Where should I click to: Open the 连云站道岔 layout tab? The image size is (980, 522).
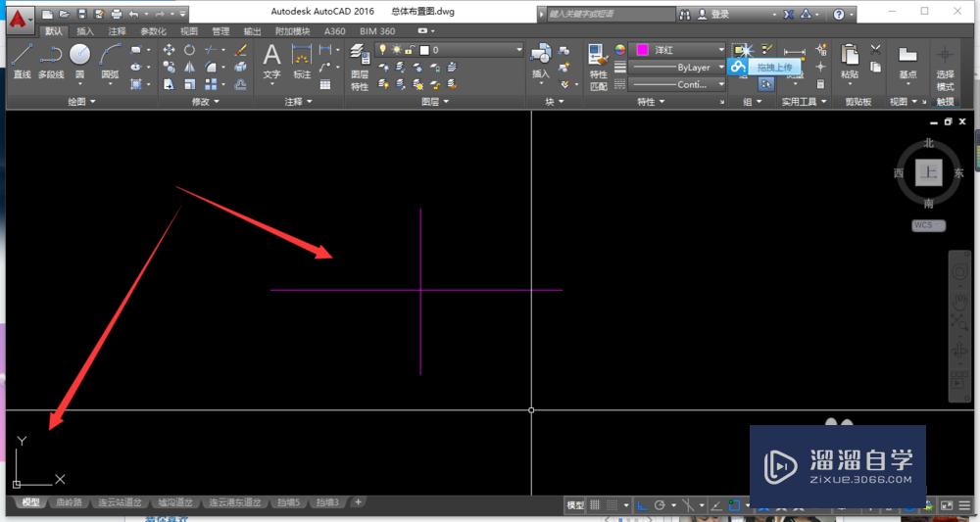[x=120, y=502]
